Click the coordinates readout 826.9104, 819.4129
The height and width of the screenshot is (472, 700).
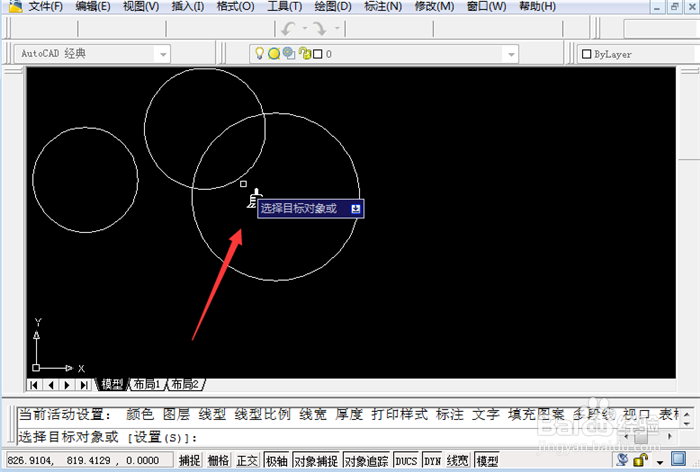[89, 460]
